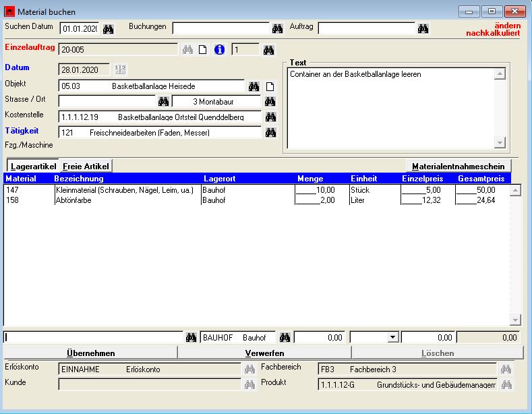Click Verwerfen to discard the entry
Screen dimensions: 532x414
pyautogui.click(x=264, y=353)
